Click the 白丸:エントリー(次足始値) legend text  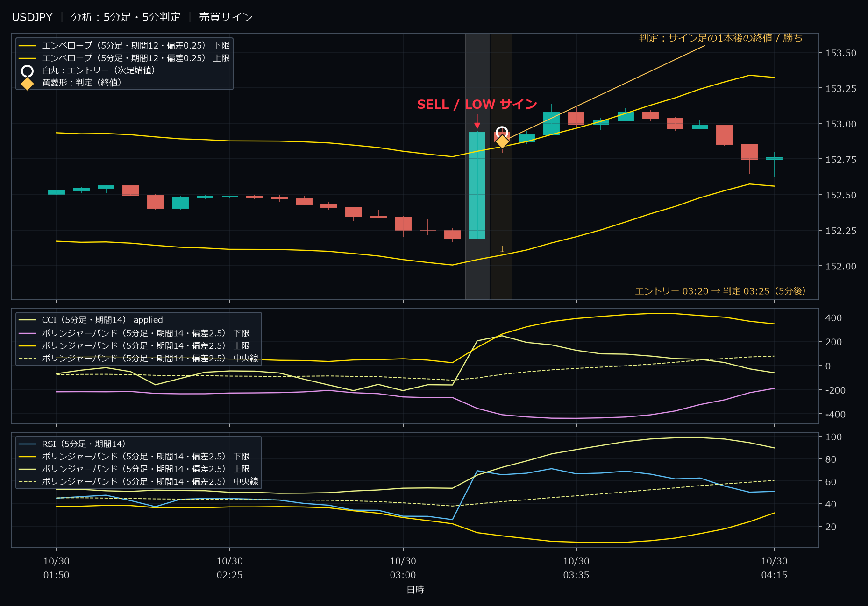tap(99, 70)
